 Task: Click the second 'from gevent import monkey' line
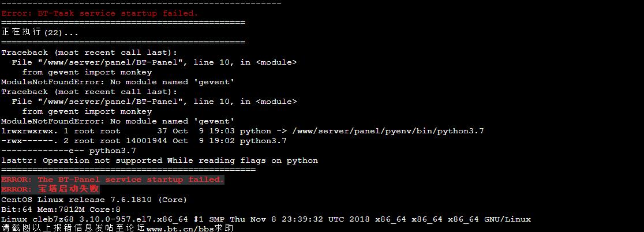click(x=87, y=111)
